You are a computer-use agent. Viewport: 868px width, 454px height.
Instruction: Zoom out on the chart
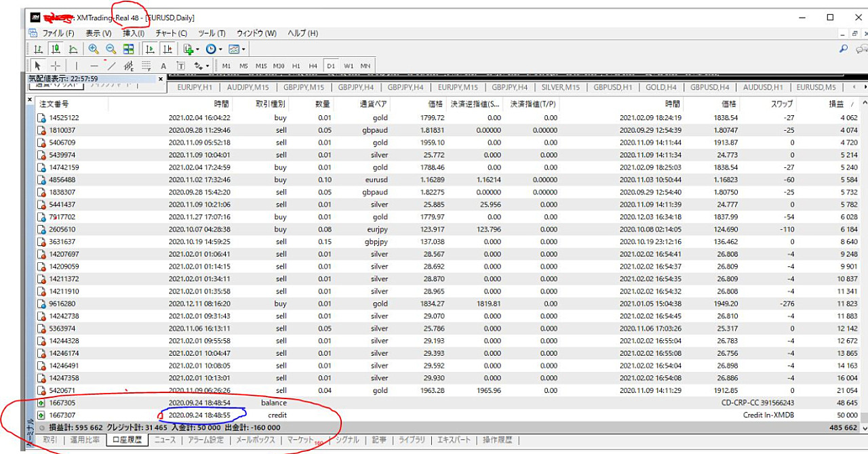(x=111, y=49)
